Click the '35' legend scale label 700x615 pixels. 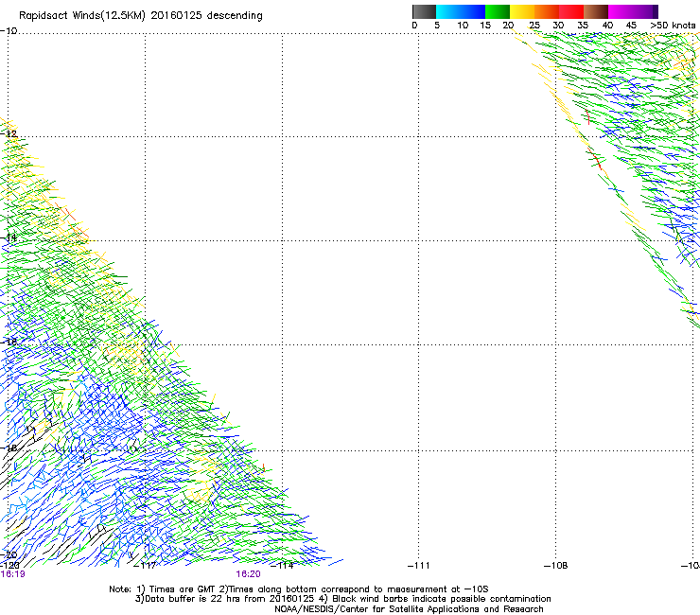point(583,26)
